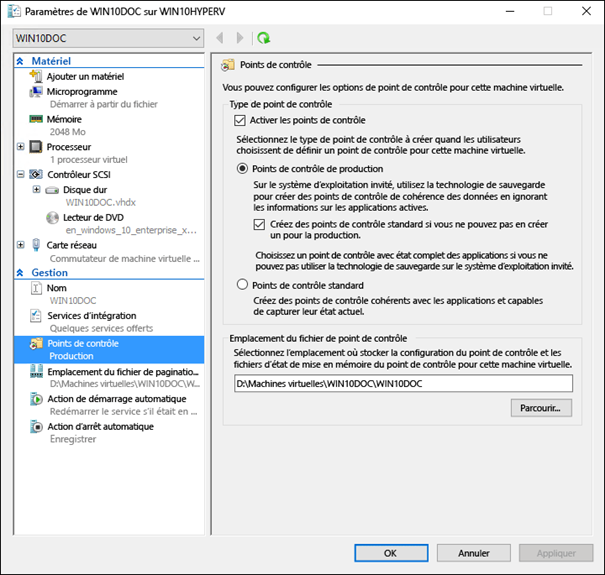Click the Annuler button
Screen dimensions: 605x575
click(474, 553)
